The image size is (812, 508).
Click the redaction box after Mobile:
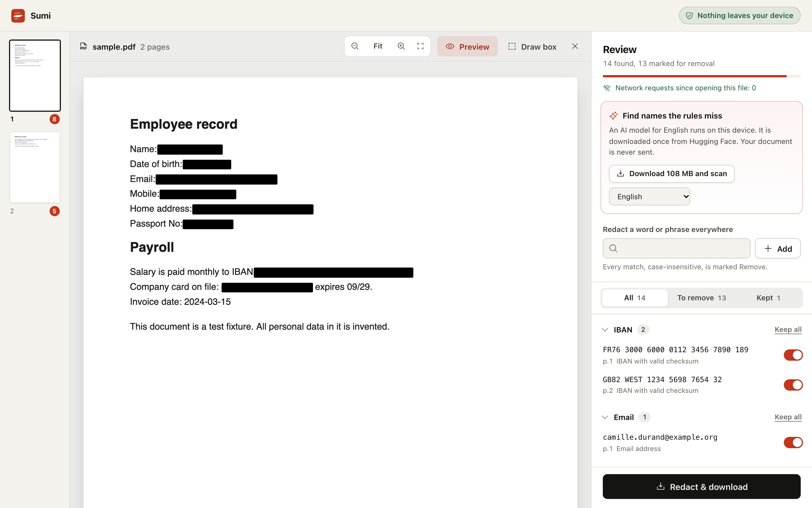(x=198, y=194)
